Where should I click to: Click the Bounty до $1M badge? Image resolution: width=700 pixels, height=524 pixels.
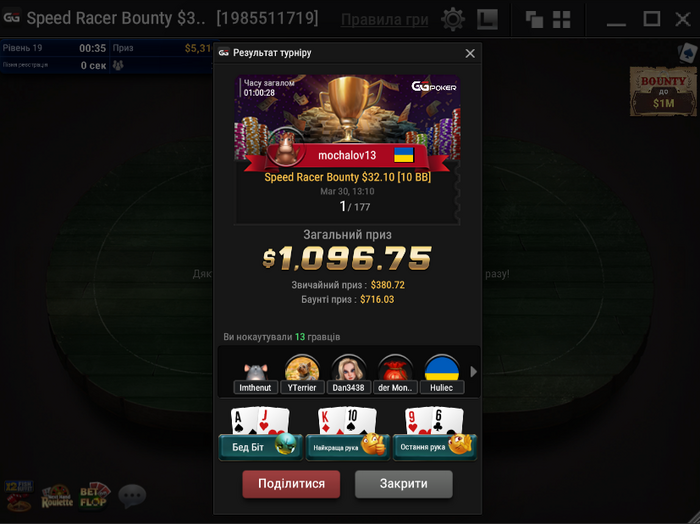(x=663, y=92)
